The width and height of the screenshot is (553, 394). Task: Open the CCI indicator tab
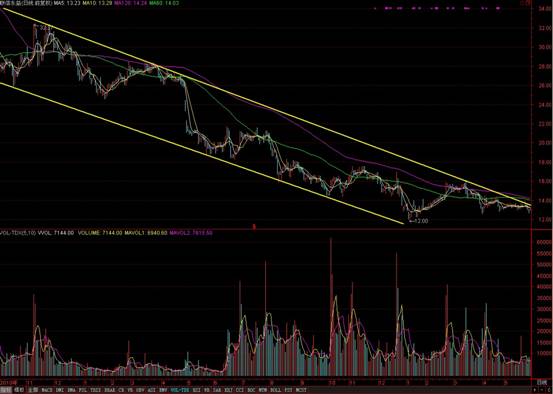(240, 390)
